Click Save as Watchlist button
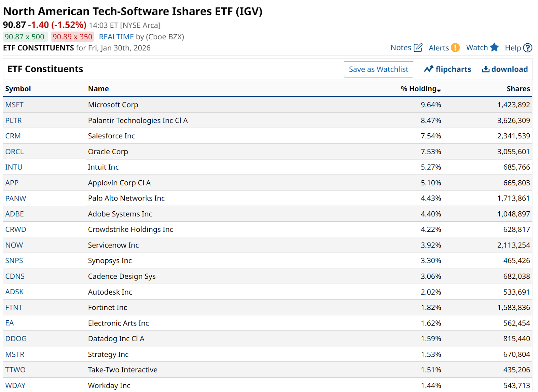Image resolution: width=538 pixels, height=392 pixels. pyautogui.click(x=378, y=69)
